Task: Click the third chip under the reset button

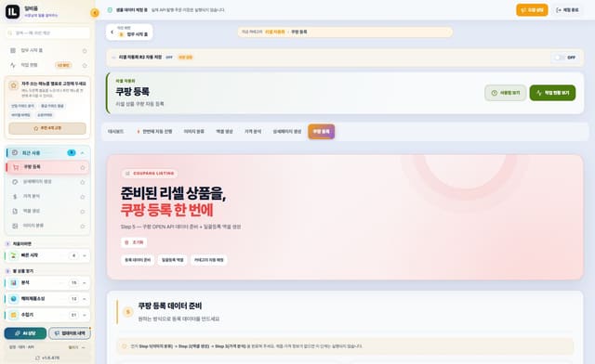Action: point(209,260)
